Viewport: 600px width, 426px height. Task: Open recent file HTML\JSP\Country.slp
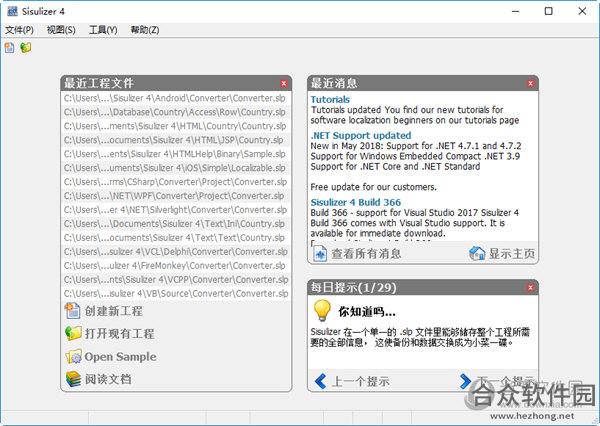(176, 140)
